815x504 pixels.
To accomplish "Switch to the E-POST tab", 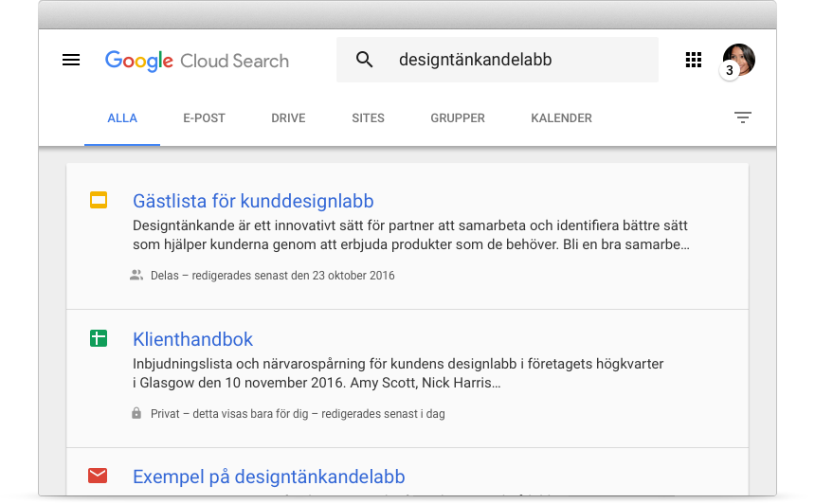I will coord(204,117).
